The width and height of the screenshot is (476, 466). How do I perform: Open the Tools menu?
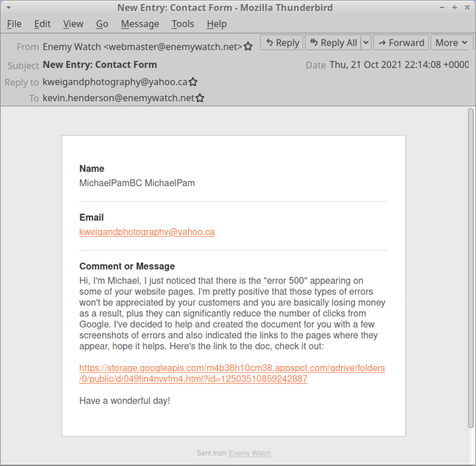pos(183,24)
